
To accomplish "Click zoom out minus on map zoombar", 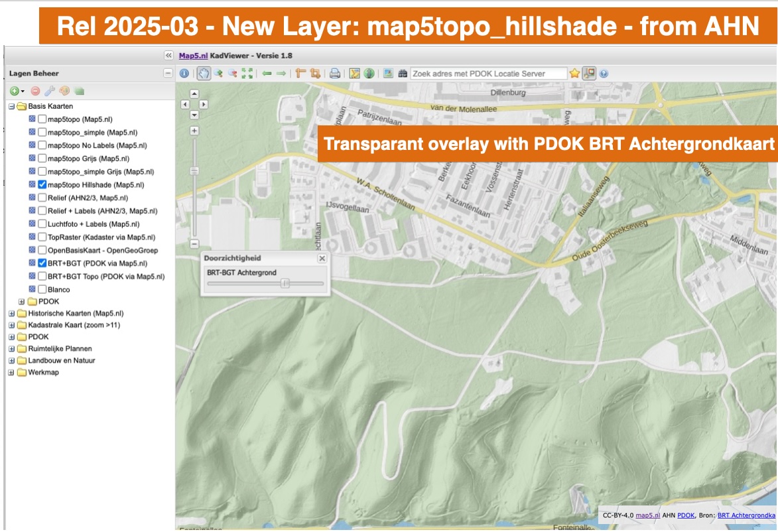I will (x=194, y=243).
